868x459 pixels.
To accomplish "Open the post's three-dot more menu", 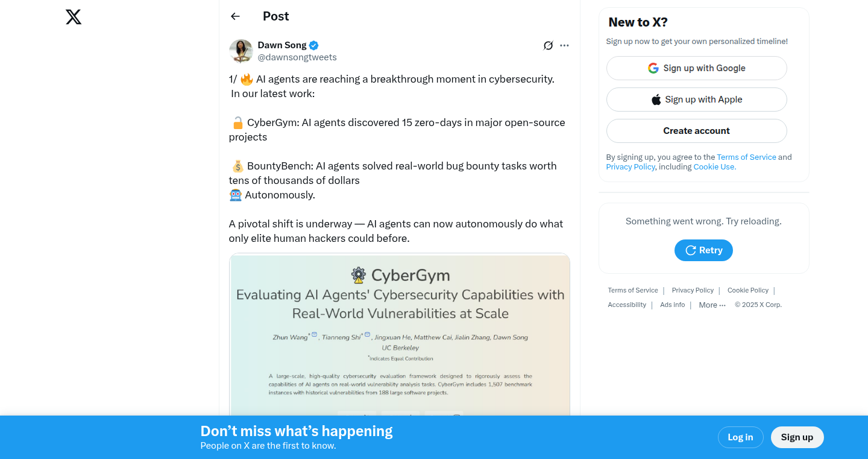I will click(x=564, y=46).
